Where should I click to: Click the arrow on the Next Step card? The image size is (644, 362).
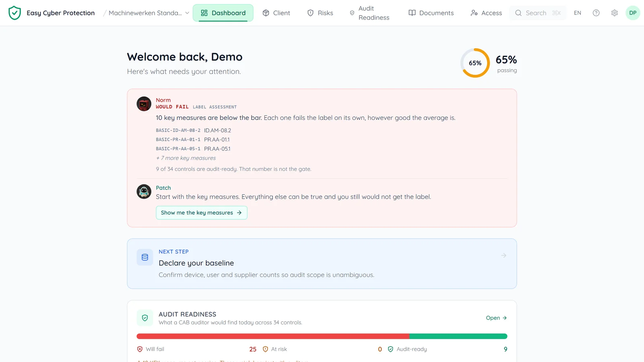point(504,255)
